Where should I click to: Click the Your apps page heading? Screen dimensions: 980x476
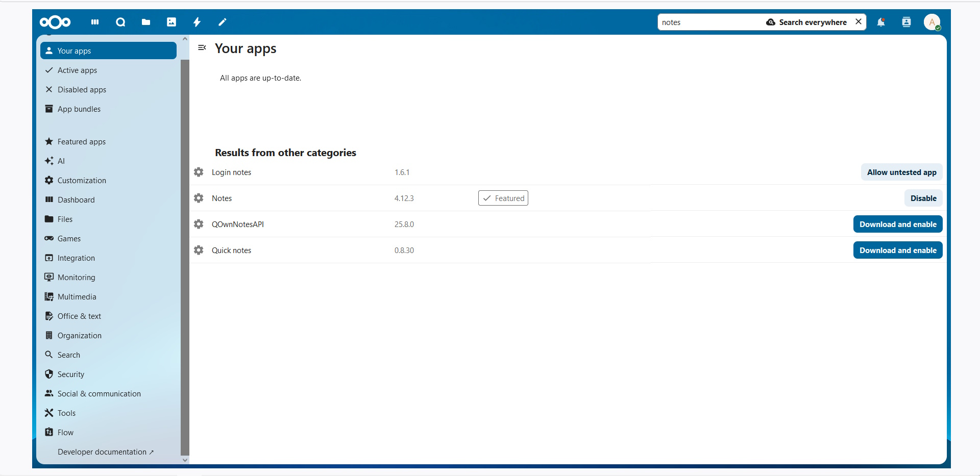pyautogui.click(x=246, y=48)
